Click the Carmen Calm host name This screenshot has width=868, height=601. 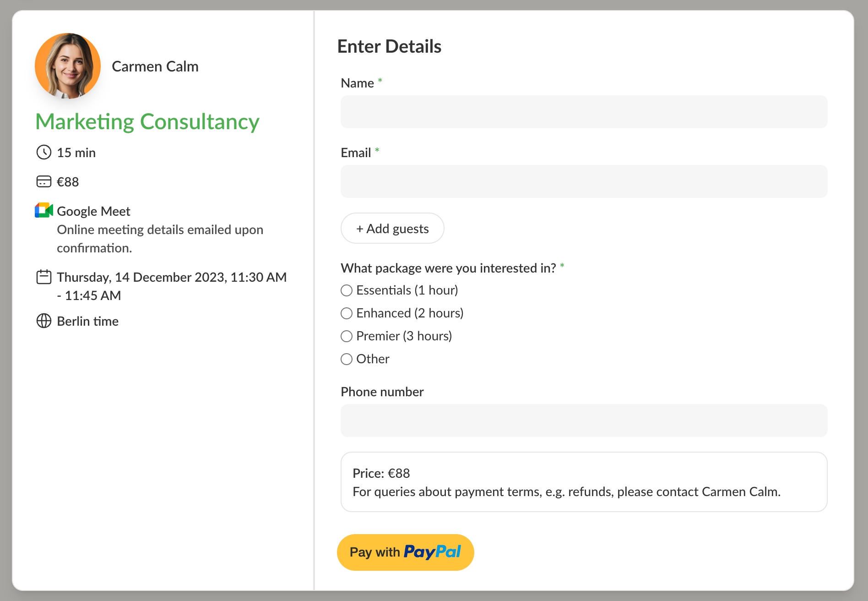tap(155, 66)
